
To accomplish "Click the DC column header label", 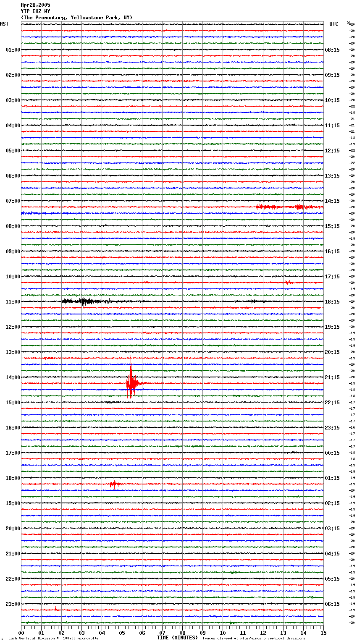I will [x=349, y=23].
